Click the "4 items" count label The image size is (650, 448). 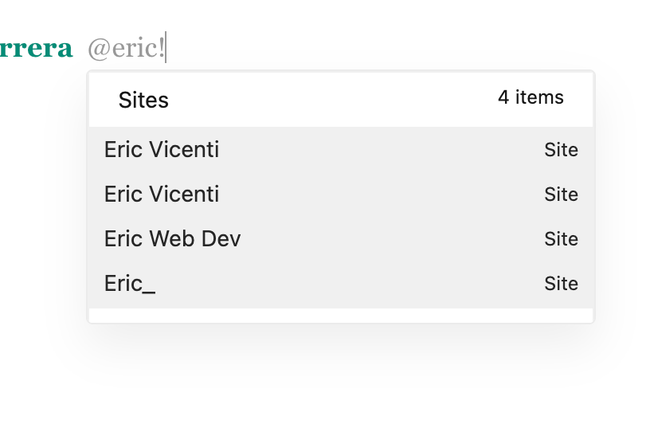(530, 98)
